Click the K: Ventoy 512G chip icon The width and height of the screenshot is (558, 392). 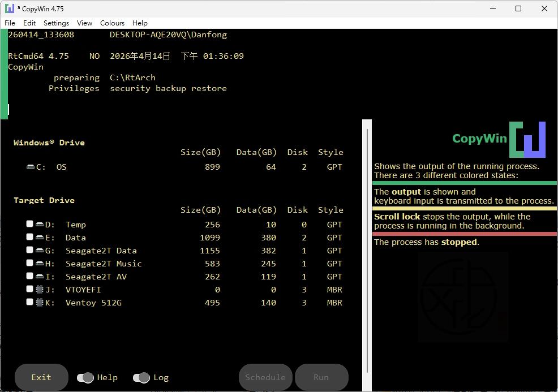point(40,303)
